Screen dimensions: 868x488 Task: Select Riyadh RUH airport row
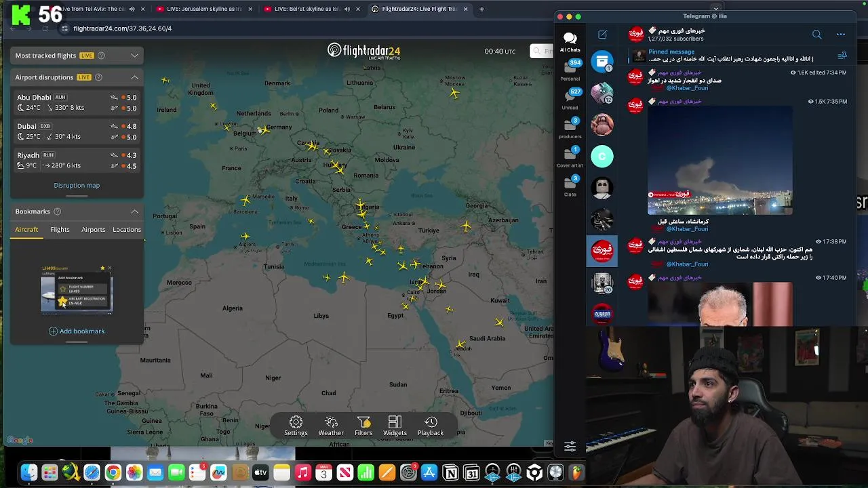(x=77, y=160)
